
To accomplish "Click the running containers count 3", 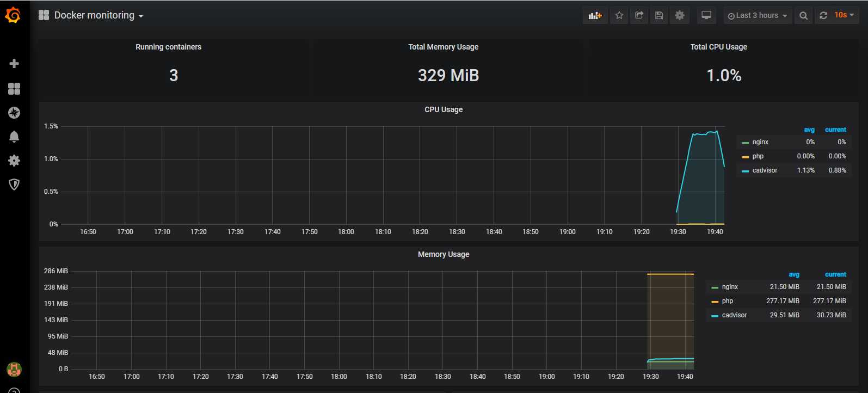I will click(174, 75).
